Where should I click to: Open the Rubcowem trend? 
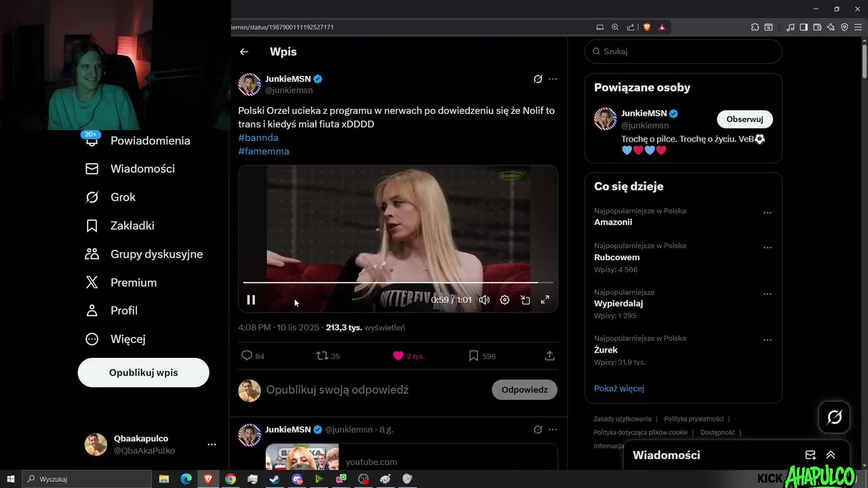click(x=617, y=258)
